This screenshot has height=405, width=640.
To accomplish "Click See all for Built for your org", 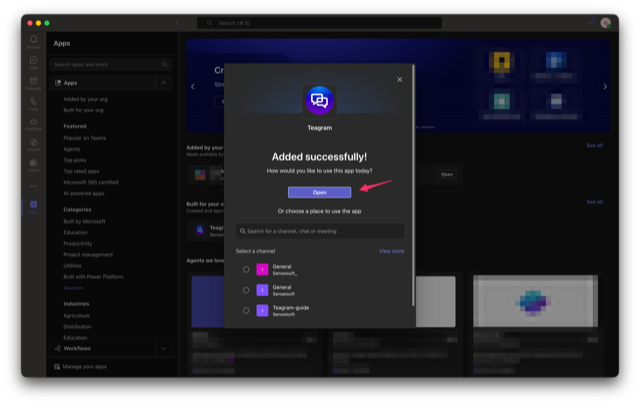I will 594,202.
